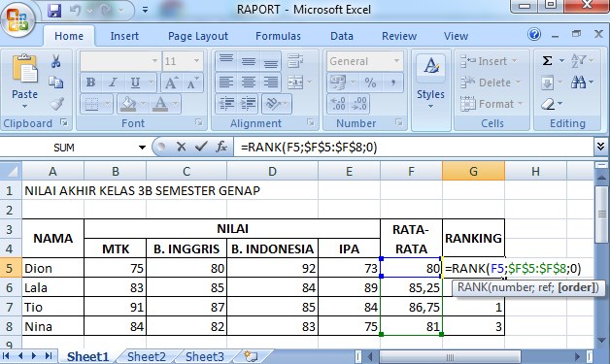Image resolution: width=610 pixels, height=364 pixels.
Task: Click the Cut scissors icon
Action: (x=55, y=61)
